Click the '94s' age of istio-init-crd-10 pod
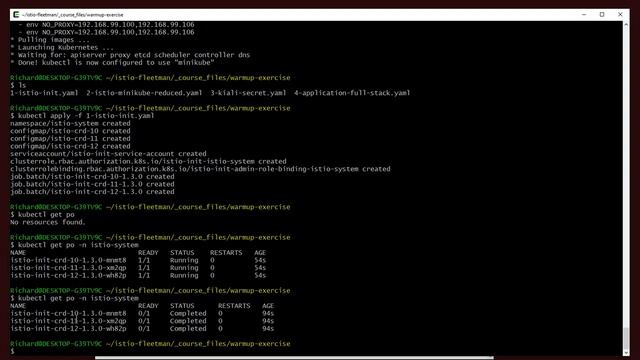The image size is (640, 360). coord(268,313)
